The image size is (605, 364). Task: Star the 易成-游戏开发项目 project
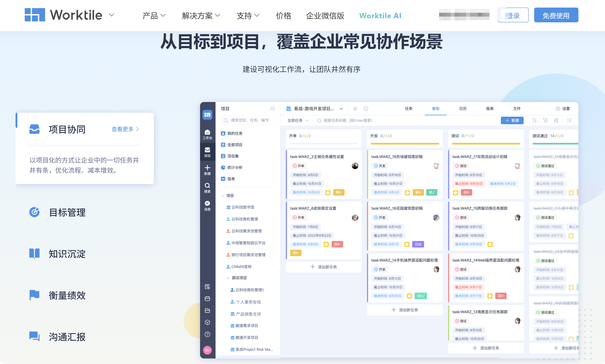355,109
